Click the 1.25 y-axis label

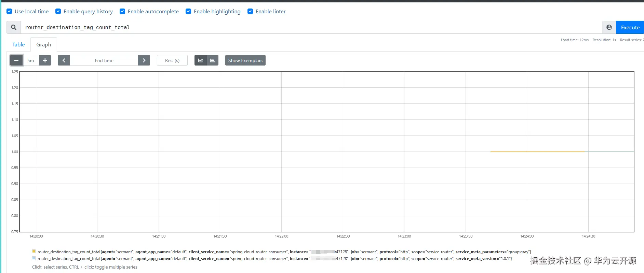15,72
